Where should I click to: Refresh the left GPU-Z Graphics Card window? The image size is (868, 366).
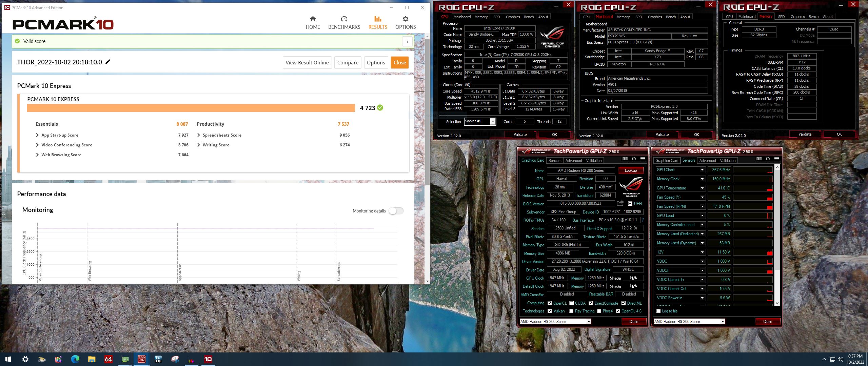(634, 159)
